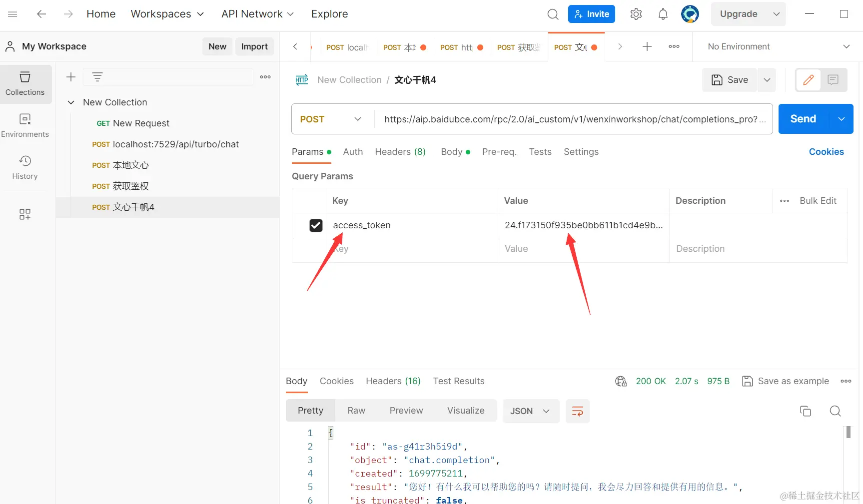Open the request Body tab
The height and width of the screenshot is (504, 863).
(x=455, y=152)
